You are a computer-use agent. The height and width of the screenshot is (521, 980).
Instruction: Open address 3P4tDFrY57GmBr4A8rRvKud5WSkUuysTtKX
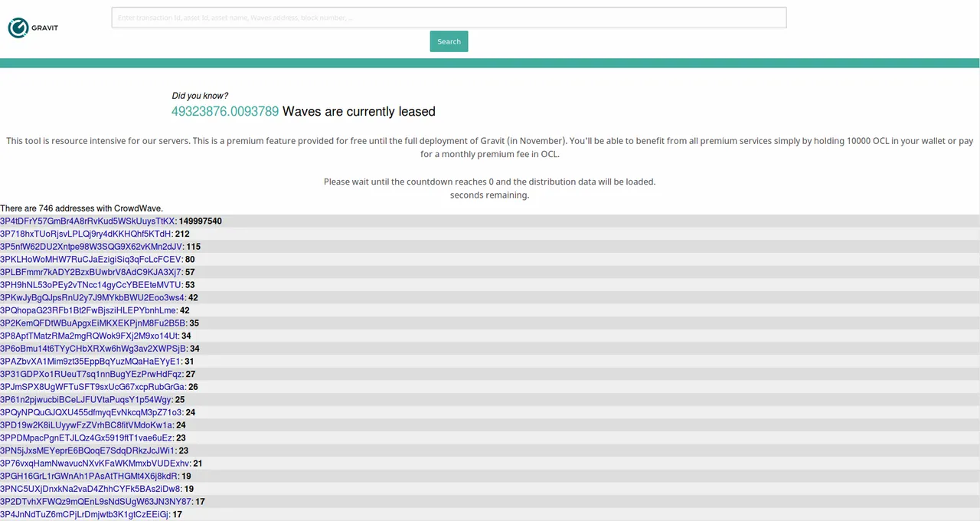[87, 221]
